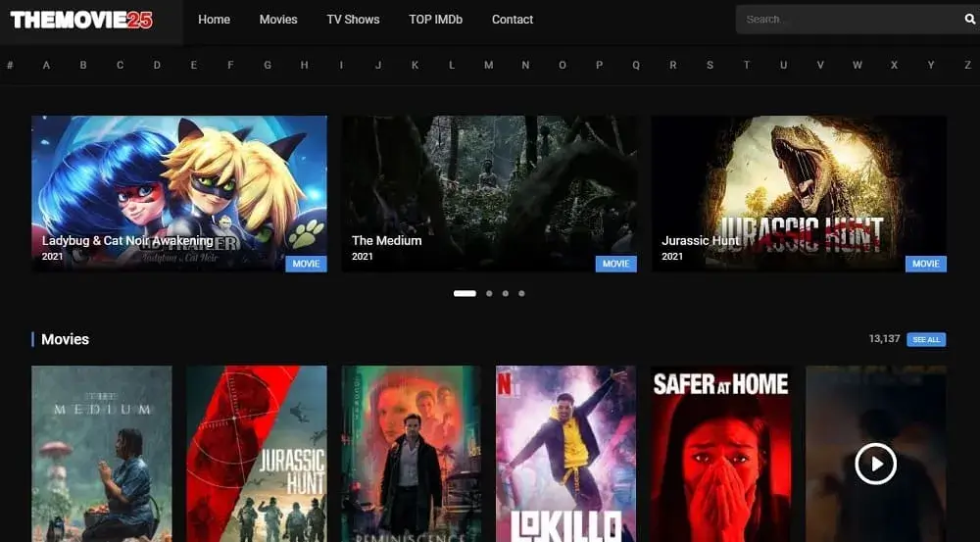980x542 pixels.
Task: Filter titles by letter L
Action: (x=452, y=65)
